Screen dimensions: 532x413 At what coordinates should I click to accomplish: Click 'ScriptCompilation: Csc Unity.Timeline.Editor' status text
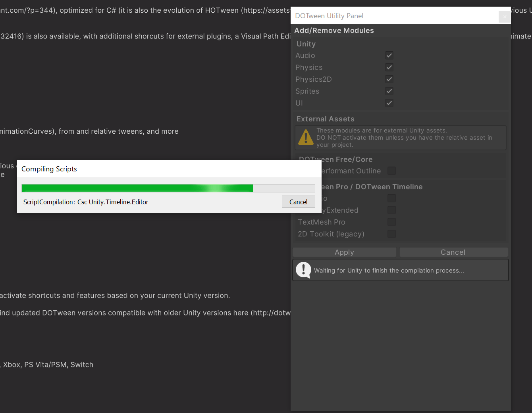[86, 202]
